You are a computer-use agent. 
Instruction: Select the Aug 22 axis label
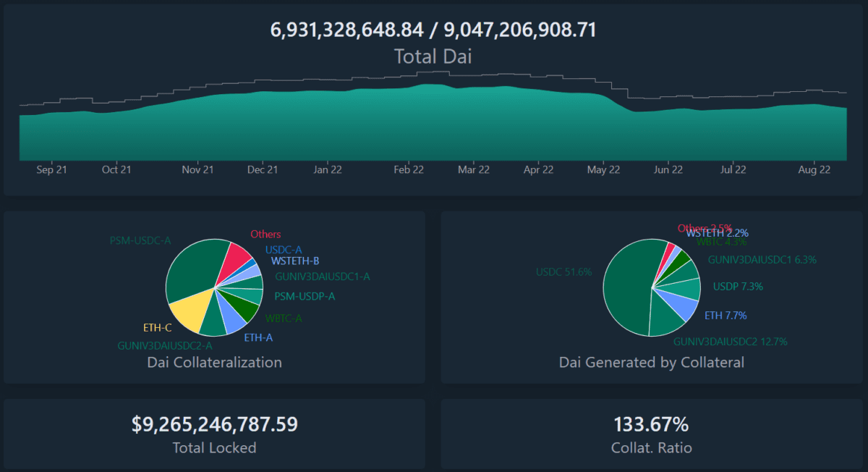[814, 170]
